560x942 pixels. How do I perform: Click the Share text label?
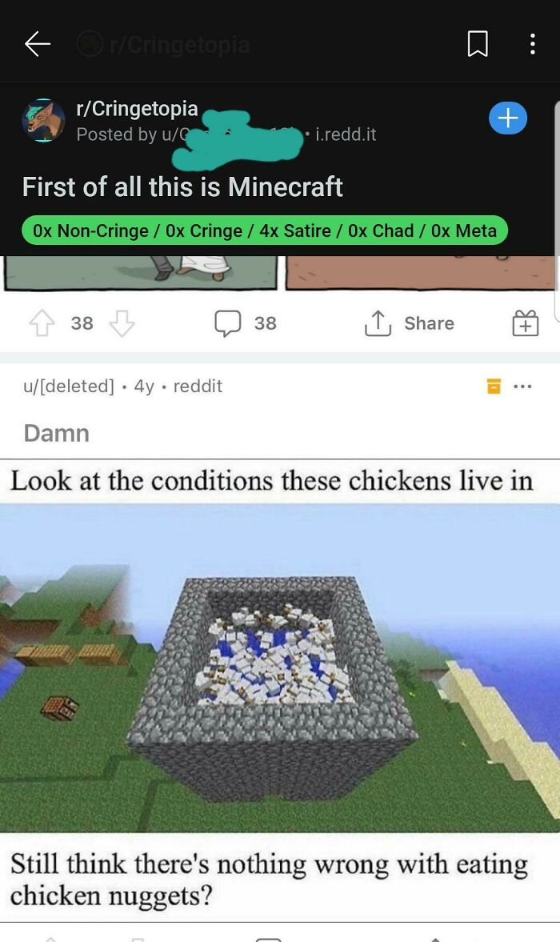click(x=429, y=323)
